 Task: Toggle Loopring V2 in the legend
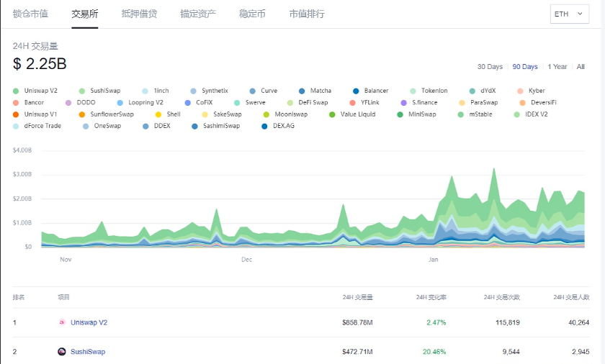tap(140, 102)
